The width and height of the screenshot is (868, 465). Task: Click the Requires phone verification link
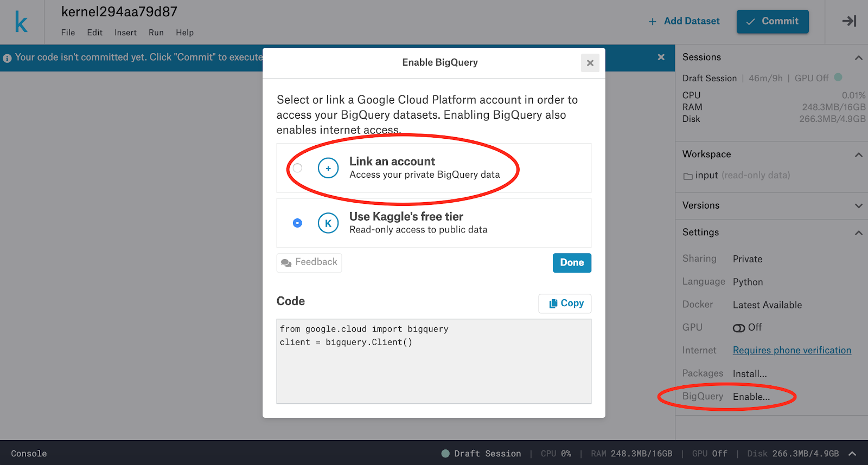click(792, 351)
